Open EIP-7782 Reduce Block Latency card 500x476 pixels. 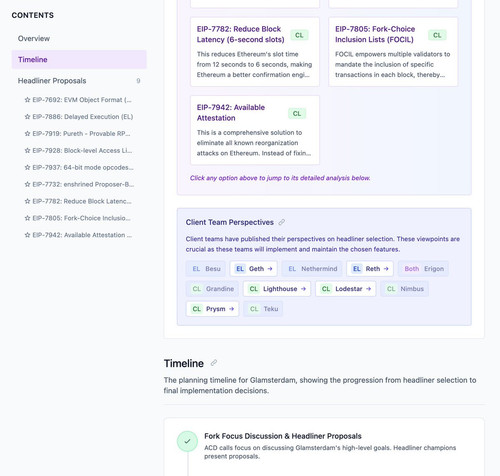[x=255, y=52]
